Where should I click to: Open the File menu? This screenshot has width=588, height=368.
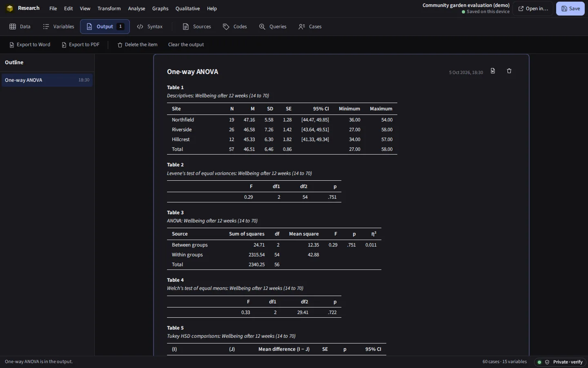click(x=53, y=9)
